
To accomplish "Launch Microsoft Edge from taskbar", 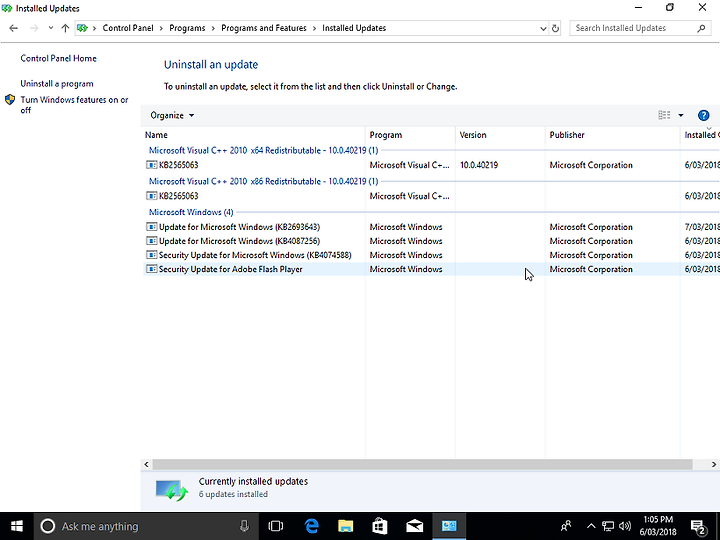I will coord(312,526).
